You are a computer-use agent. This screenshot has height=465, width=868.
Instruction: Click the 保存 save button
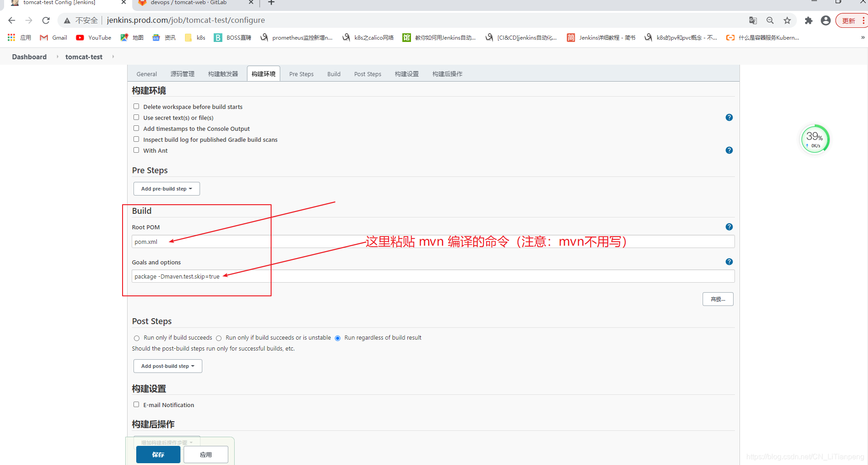pos(158,455)
